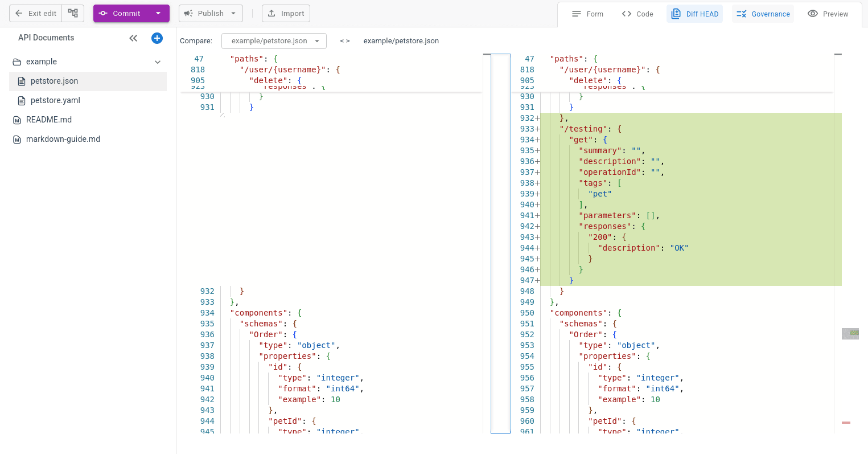Click the Import upload icon

271,13
